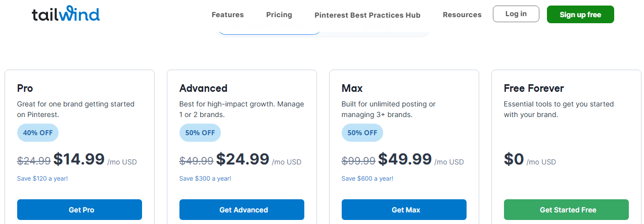Viewport: 644px width, 224px height.
Task: Click the 40% OFF badge
Action: [38, 133]
